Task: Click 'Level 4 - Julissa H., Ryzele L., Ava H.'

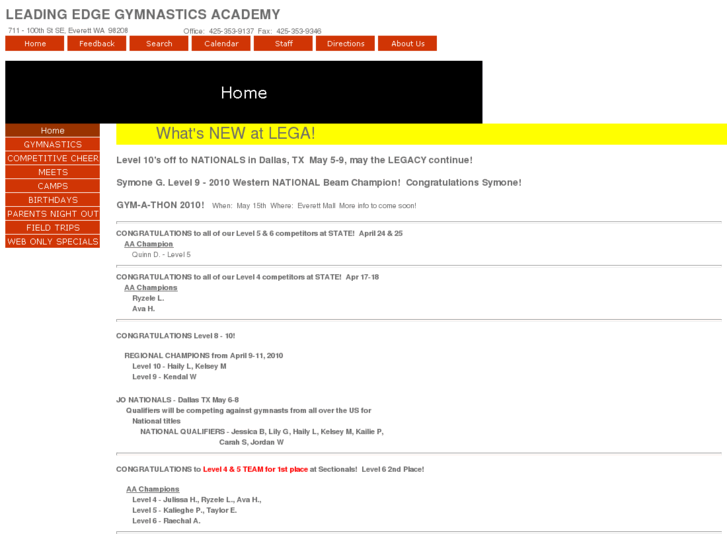Action: click(197, 500)
